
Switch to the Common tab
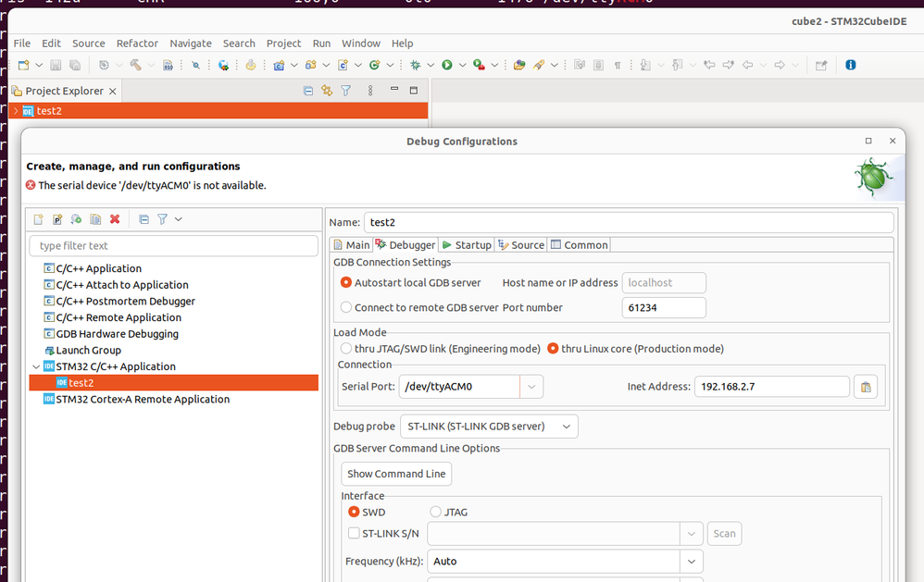click(x=580, y=245)
